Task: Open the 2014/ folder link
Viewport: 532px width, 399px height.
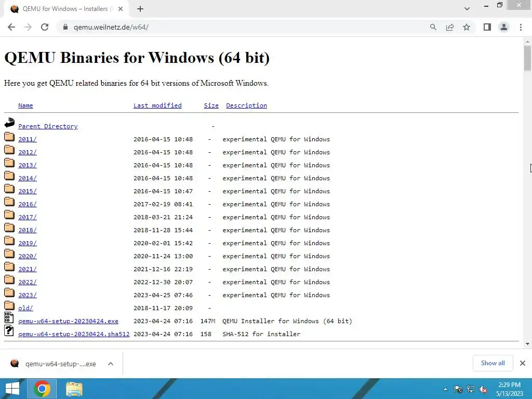Action: tap(28, 178)
